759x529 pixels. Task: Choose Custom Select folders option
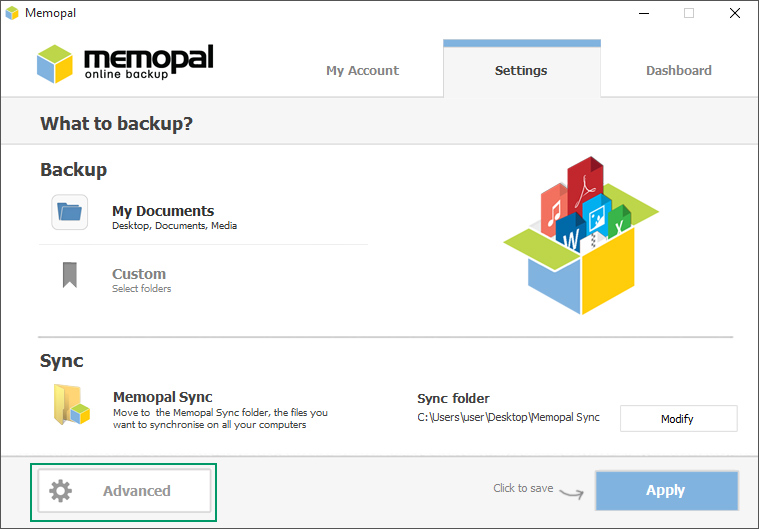(x=141, y=280)
